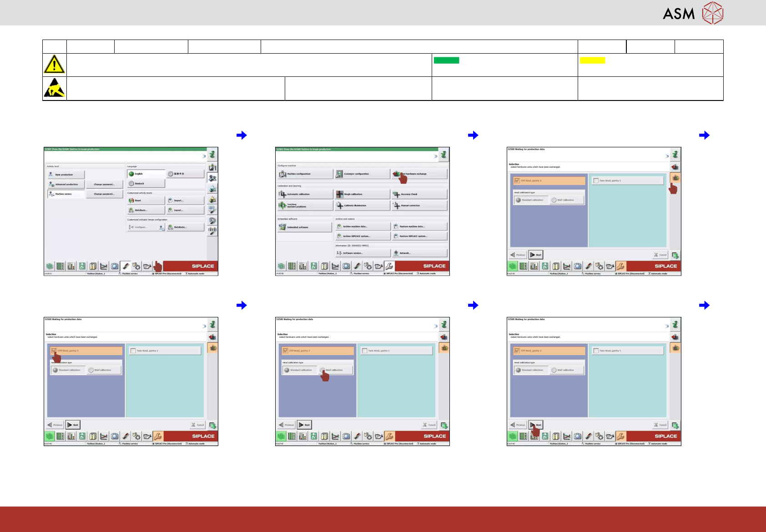Image resolution: width=766 pixels, height=532 pixels.
Task: Select gears icon on Activity level screen toolbar
Action: pos(136,266)
